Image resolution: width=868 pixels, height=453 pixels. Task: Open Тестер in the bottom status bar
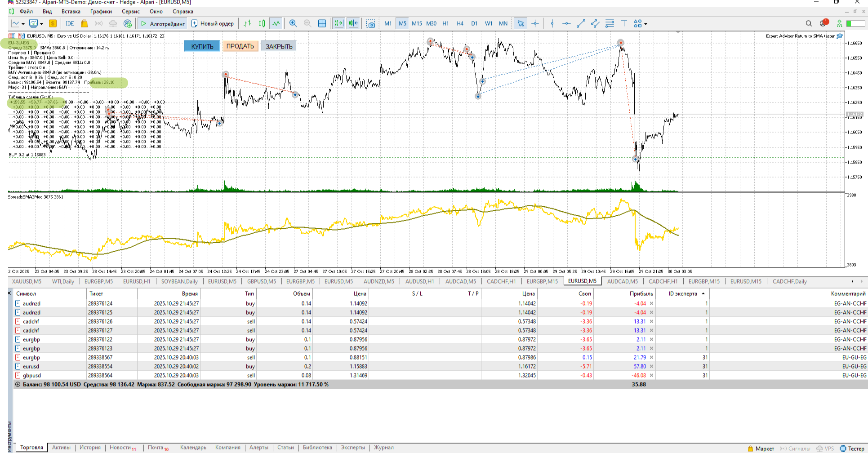[852, 449]
